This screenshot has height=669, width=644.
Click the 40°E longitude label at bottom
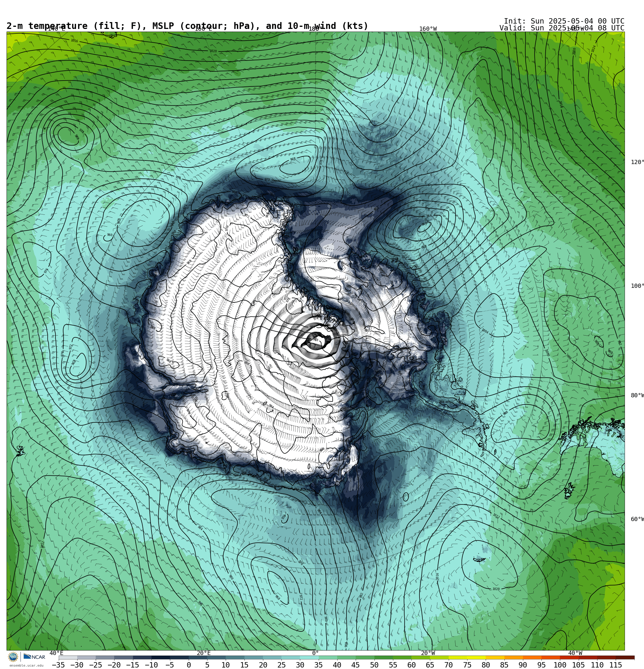pyautogui.click(x=56, y=653)
